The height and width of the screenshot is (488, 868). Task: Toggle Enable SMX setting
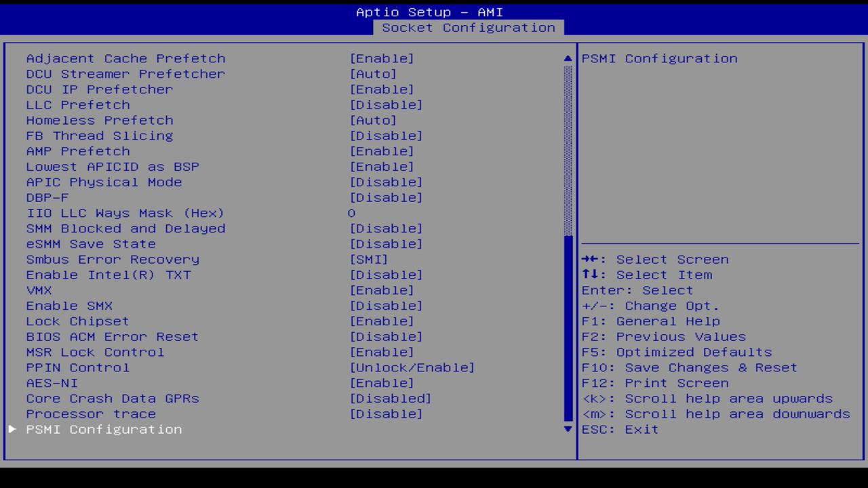[x=382, y=306]
